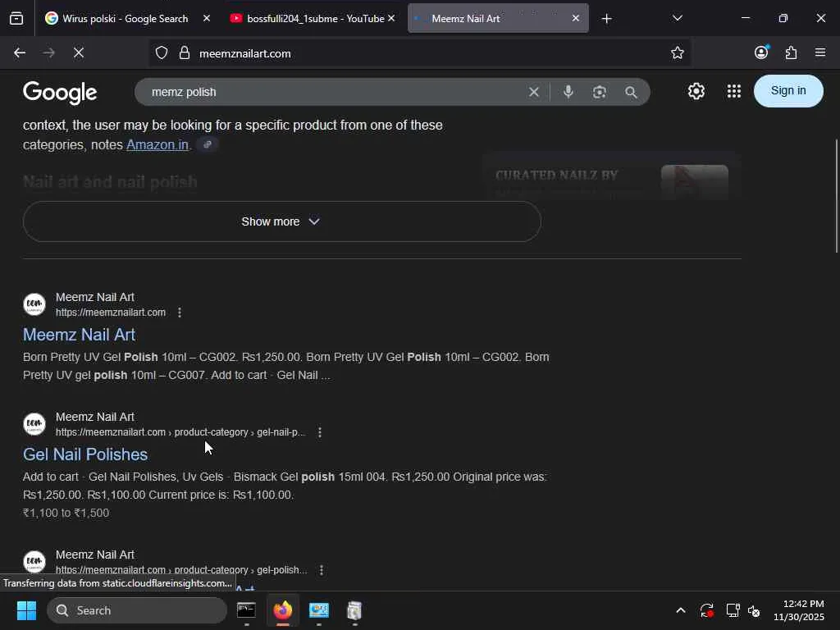
Task: Open tracking protection shield icon
Action: pos(162,53)
